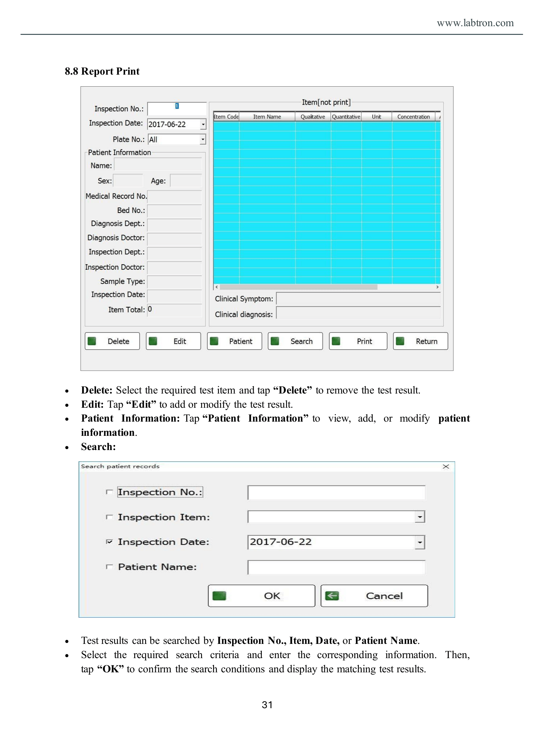The image size is (535, 756).
Task: Click the Patient Name text field in dialog
Action: pos(336,567)
